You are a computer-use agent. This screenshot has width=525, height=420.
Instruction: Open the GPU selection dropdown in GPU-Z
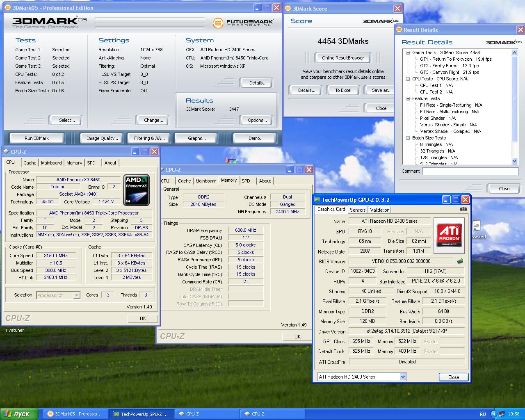(403, 377)
